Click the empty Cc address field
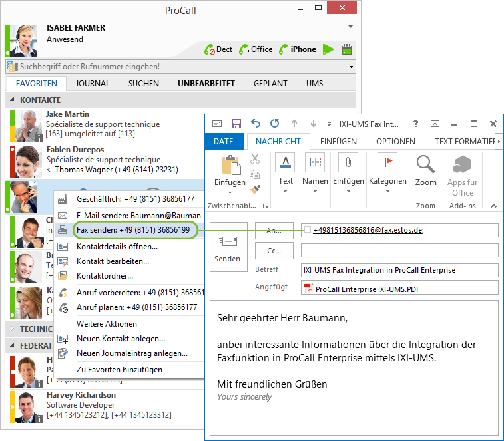 pyautogui.click(x=399, y=251)
